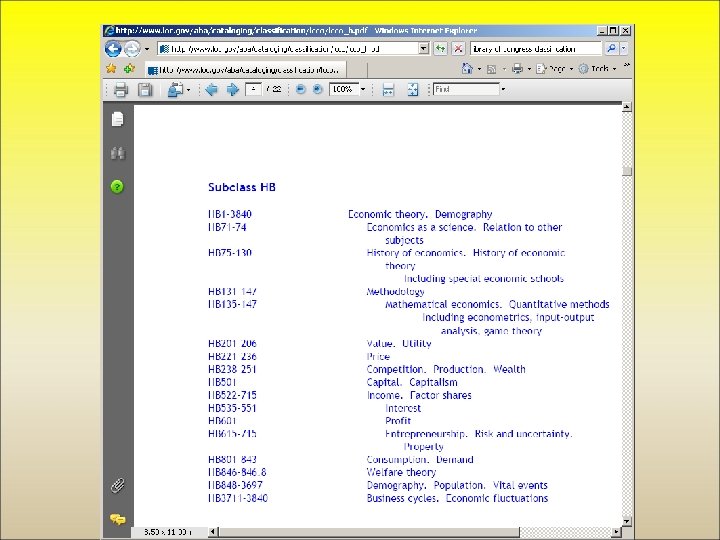Open the zoom level dropdown arrow
Viewport: 720px width, 540px height.
[363, 89]
